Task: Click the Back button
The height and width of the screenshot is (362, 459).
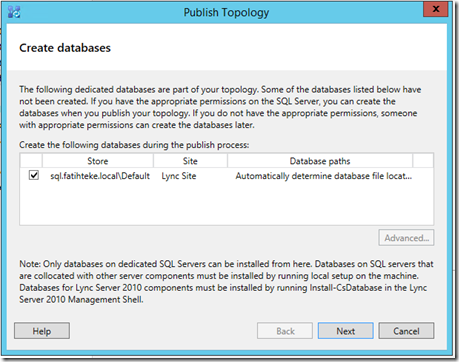Action: [285, 331]
